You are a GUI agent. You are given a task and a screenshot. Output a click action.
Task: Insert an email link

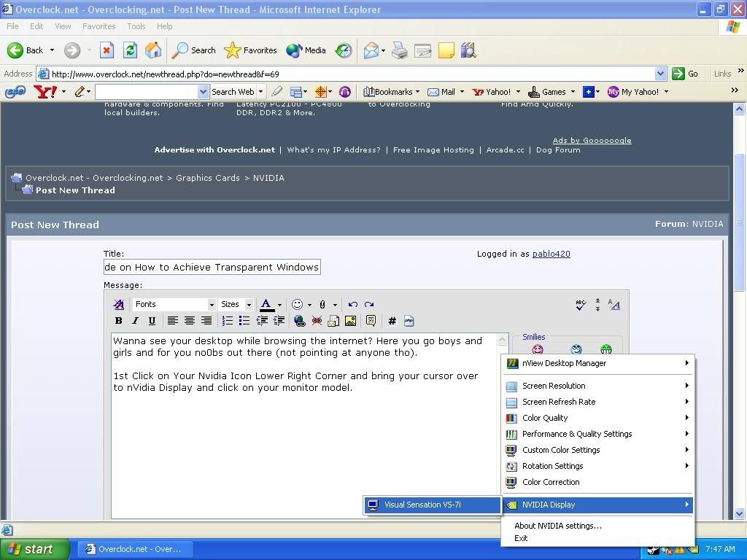[333, 321]
